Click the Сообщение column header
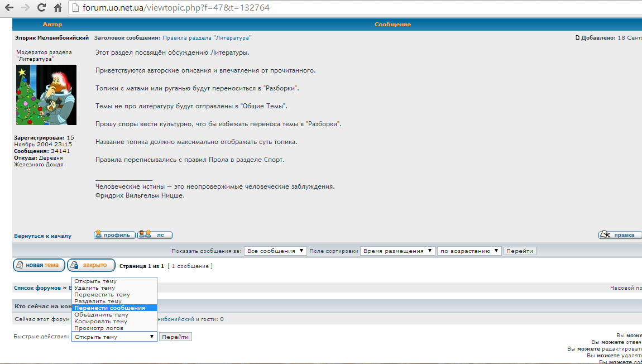This screenshot has height=364, width=642. point(392,25)
